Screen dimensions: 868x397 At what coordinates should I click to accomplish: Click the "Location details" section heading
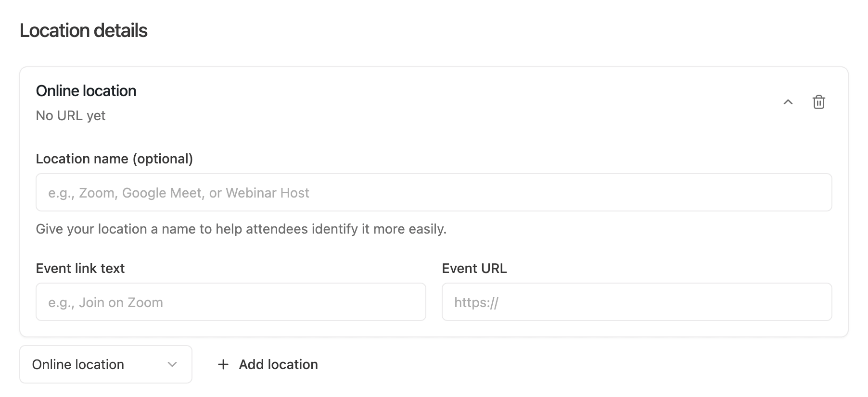tap(83, 30)
